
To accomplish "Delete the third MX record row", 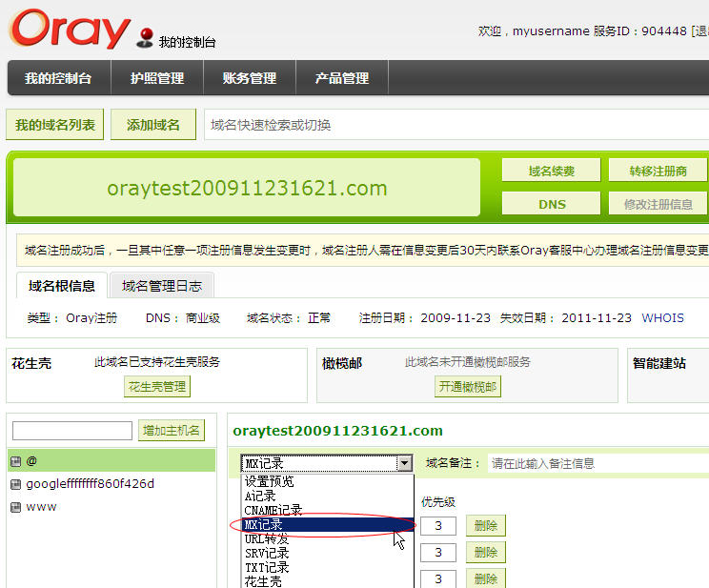I will click(486, 579).
